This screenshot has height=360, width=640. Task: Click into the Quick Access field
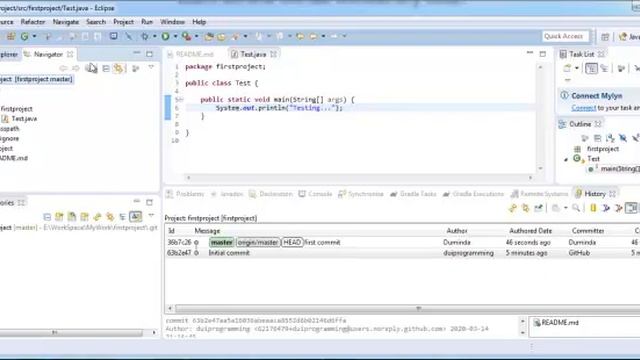pyautogui.click(x=565, y=36)
